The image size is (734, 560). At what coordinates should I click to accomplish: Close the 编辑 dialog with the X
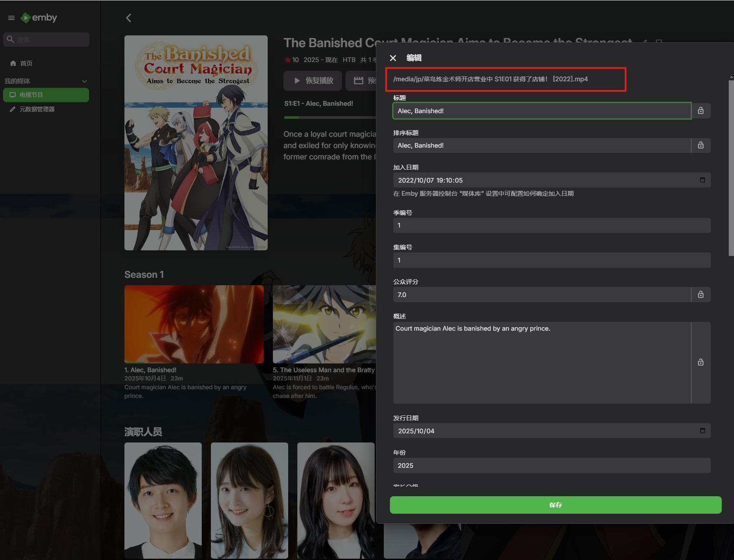[x=393, y=58]
